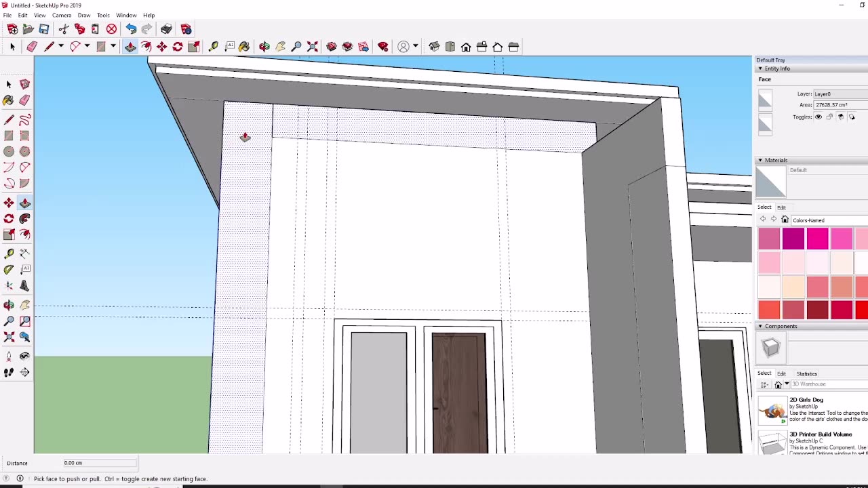Screen dimensions: 868x488
Task: Go to the materials home (In Model) button
Action: pos(785,220)
